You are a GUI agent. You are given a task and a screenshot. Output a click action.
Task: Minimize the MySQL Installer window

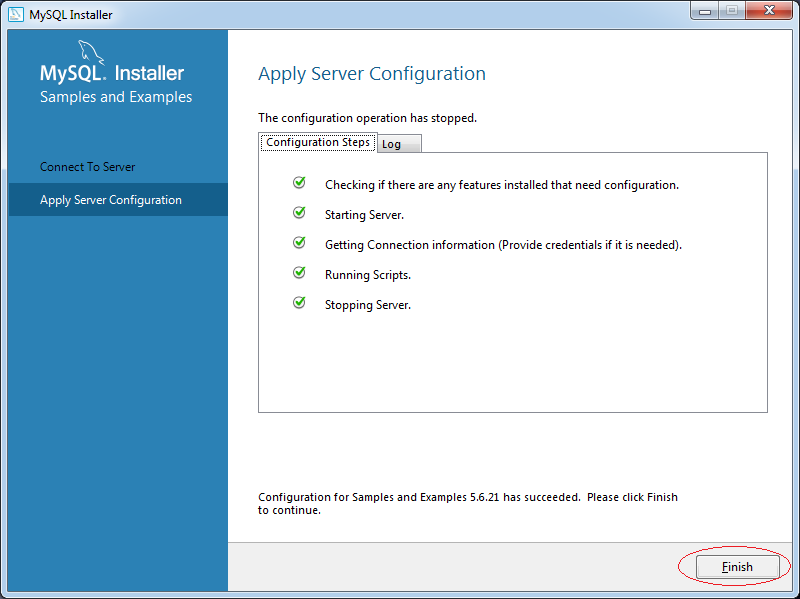705,11
